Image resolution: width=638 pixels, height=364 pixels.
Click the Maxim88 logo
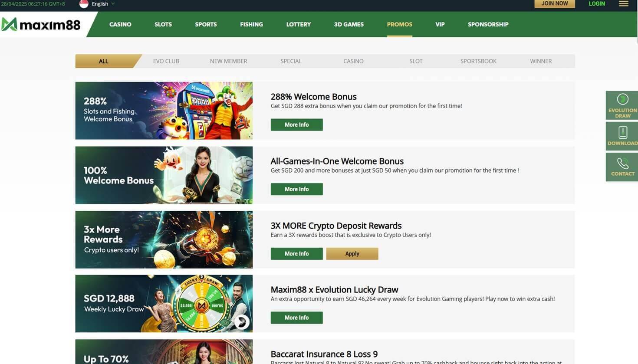pyautogui.click(x=41, y=25)
